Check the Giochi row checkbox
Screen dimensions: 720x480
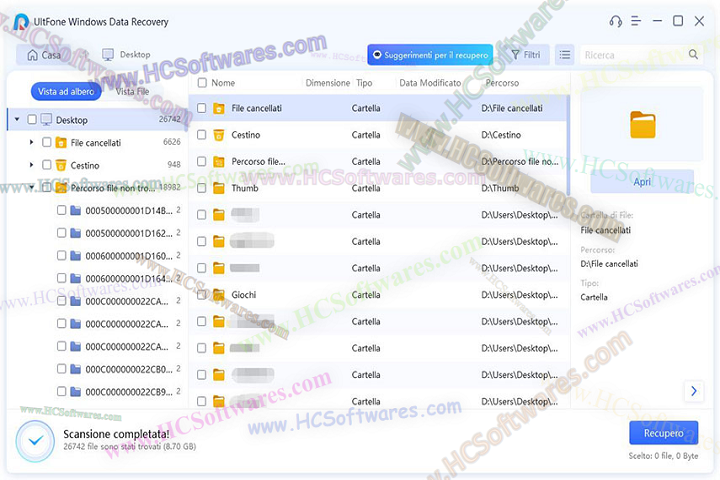click(202, 294)
